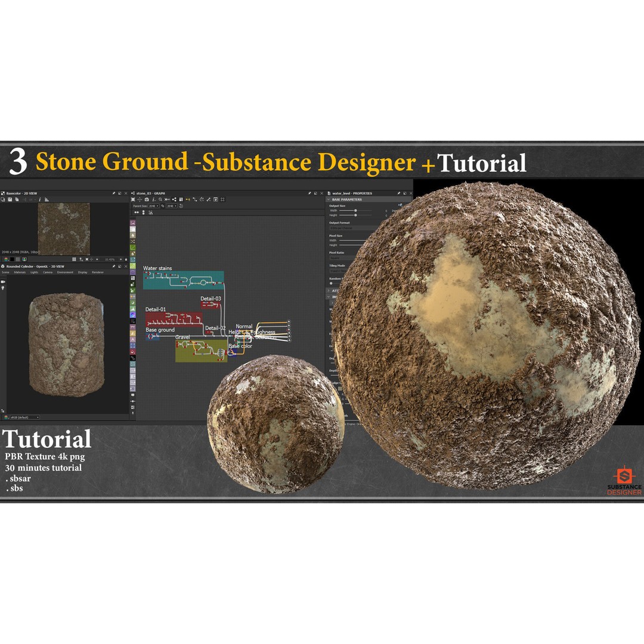Open the Environment menu in the 3D view

tap(66, 272)
